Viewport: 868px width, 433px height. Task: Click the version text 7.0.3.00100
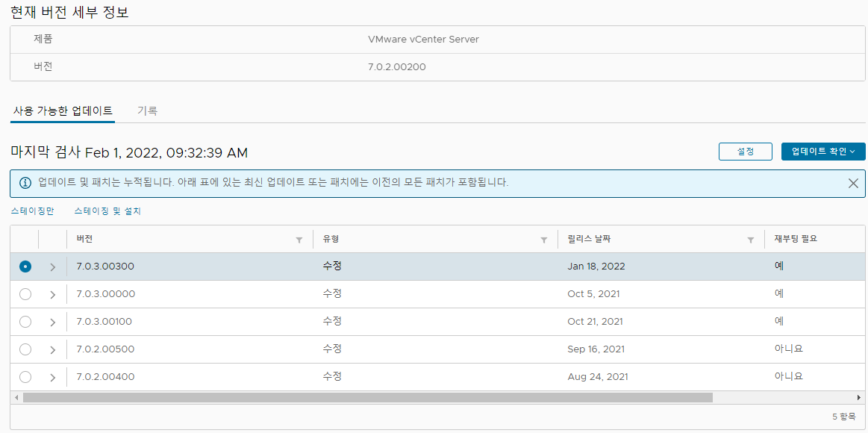(105, 321)
